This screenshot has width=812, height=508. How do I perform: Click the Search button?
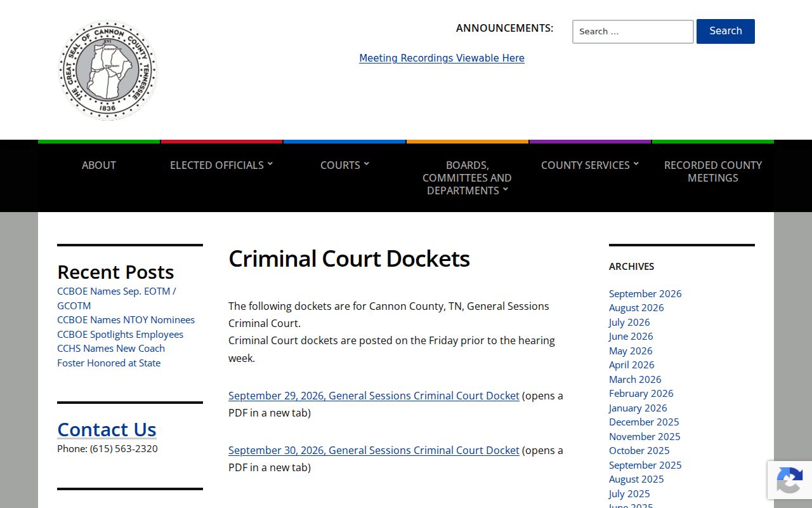(726, 31)
